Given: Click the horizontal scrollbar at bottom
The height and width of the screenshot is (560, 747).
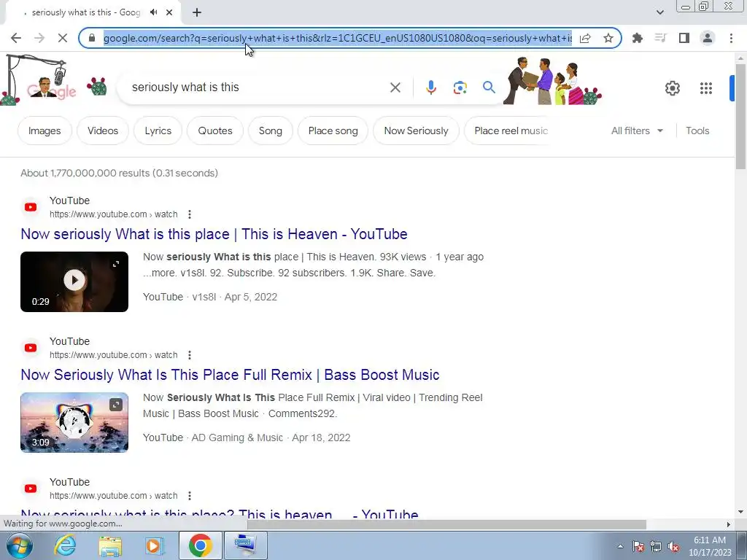Looking at the screenshot, I should pyautogui.click(x=446, y=524).
